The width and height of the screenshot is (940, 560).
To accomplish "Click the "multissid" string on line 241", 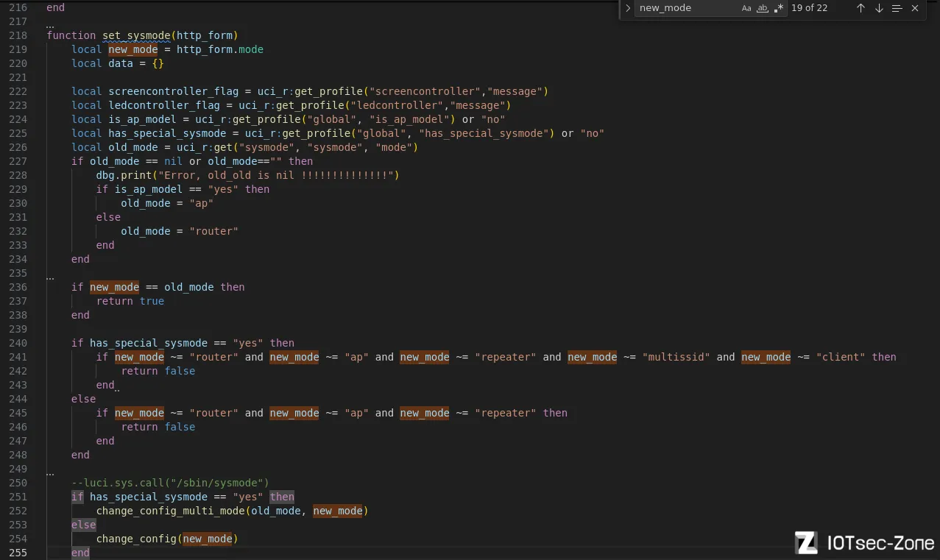I will coord(676,357).
